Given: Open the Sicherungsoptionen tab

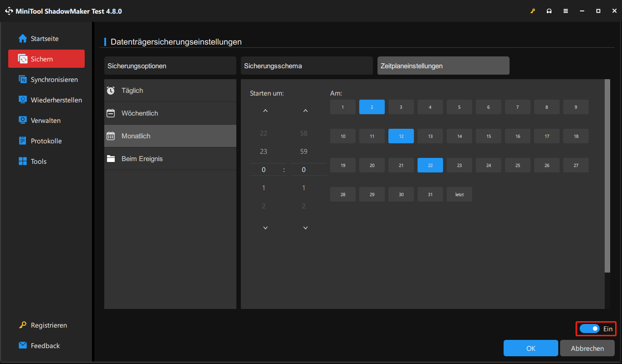Looking at the screenshot, I should [x=170, y=66].
